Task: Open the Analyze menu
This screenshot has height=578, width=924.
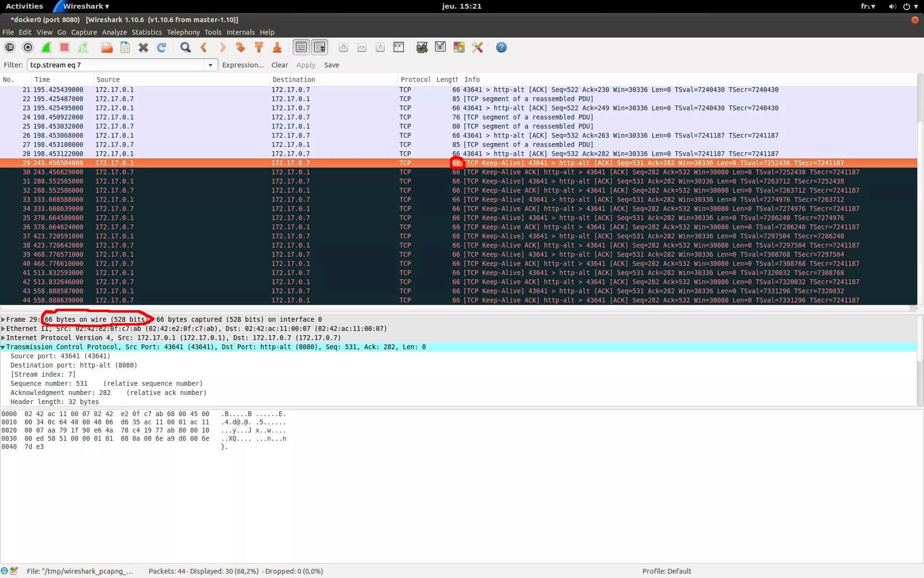Action: click(114, 32)
